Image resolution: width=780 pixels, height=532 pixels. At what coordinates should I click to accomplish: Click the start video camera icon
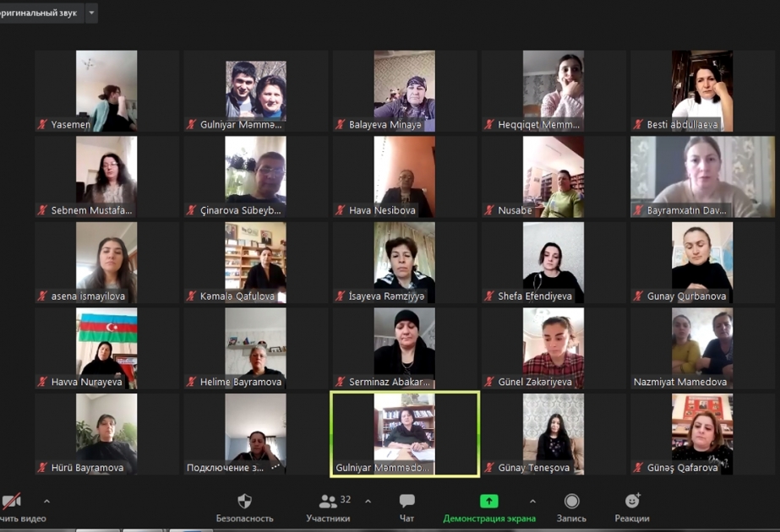pyautogui.click(x=11, y=501)
